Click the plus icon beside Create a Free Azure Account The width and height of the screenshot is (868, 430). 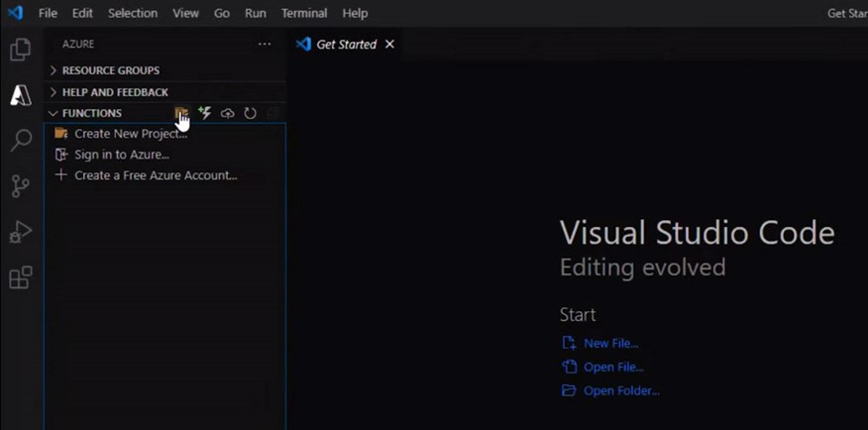(61, 175)
